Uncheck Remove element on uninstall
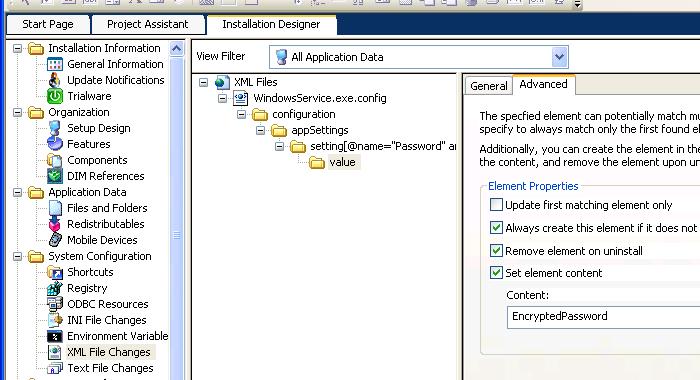The image size is (700, 380). pos(496,251)
